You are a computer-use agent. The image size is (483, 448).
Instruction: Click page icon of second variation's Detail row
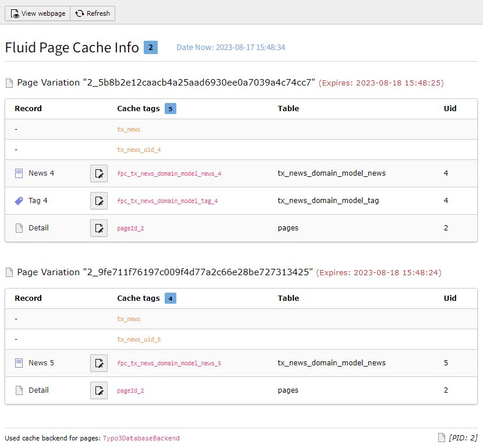pos(19,390)
